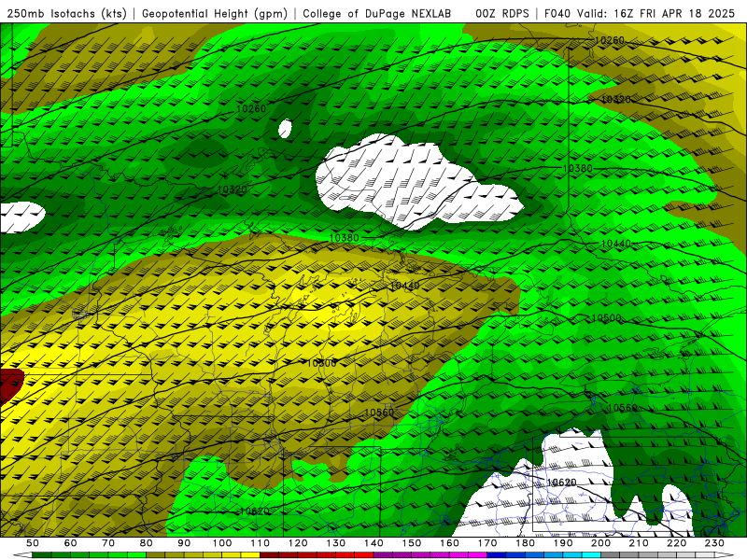Click the '180' value on the color scale
The image size is (747, 560).
coord(525,543)
